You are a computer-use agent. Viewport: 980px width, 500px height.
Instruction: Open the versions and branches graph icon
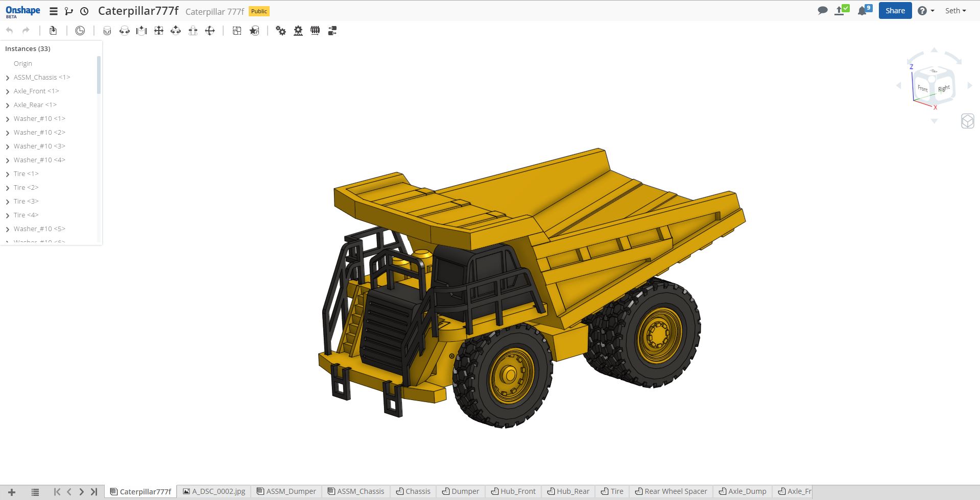[x=69, y=11]
